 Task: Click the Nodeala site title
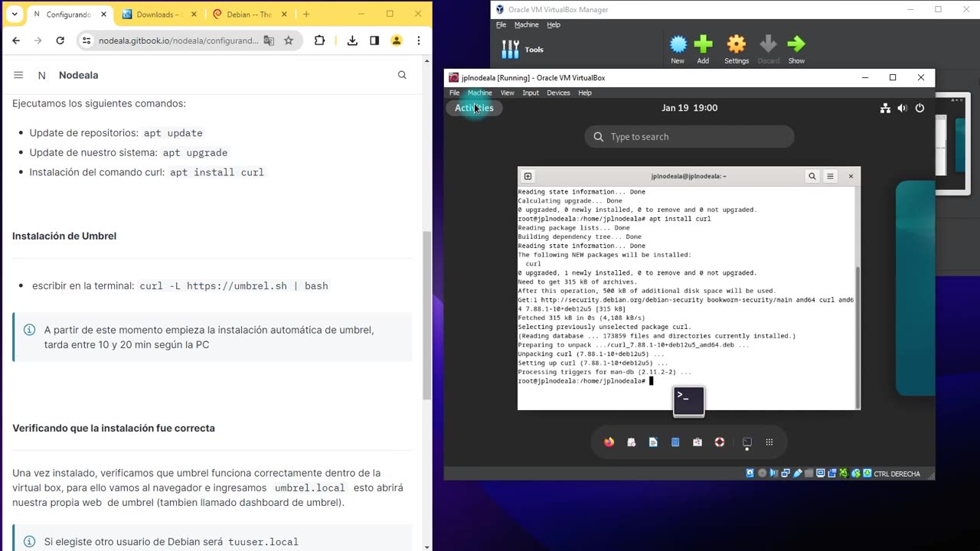pos(78,75)
